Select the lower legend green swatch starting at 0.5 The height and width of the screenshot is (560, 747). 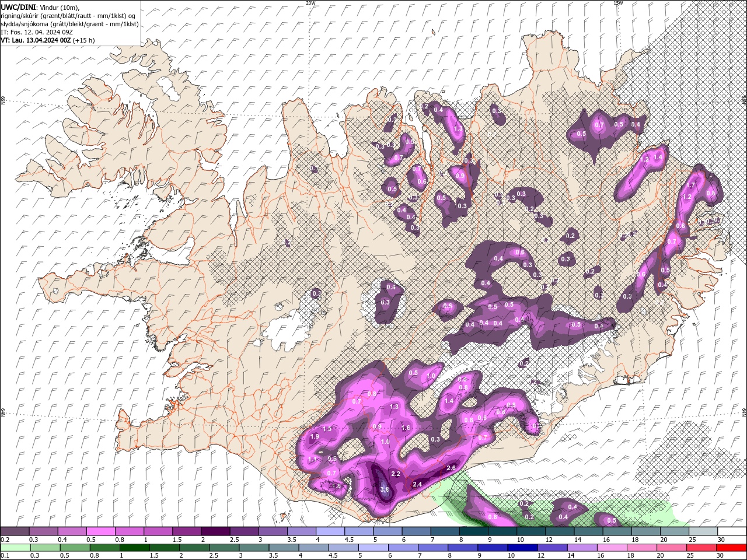[74, 548]
